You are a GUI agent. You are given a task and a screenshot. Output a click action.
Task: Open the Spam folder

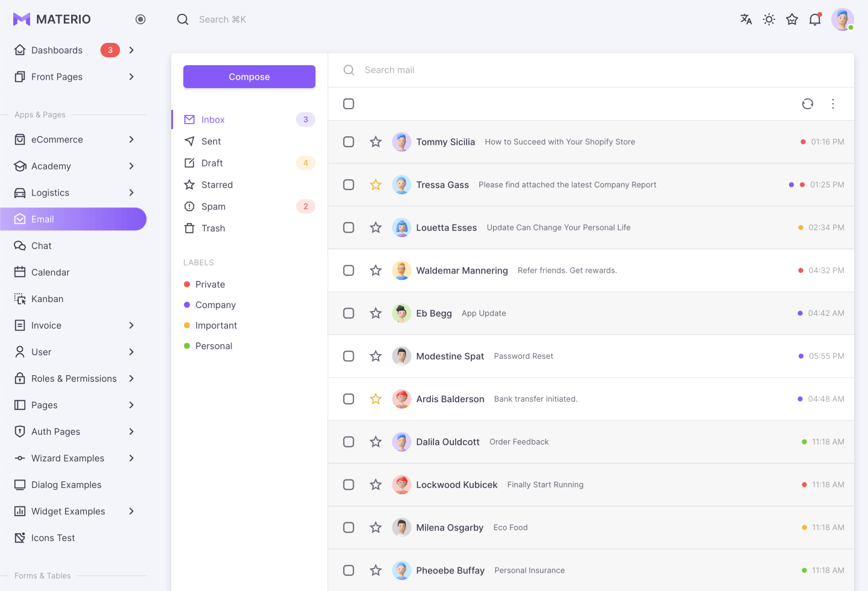coord(249,206)
